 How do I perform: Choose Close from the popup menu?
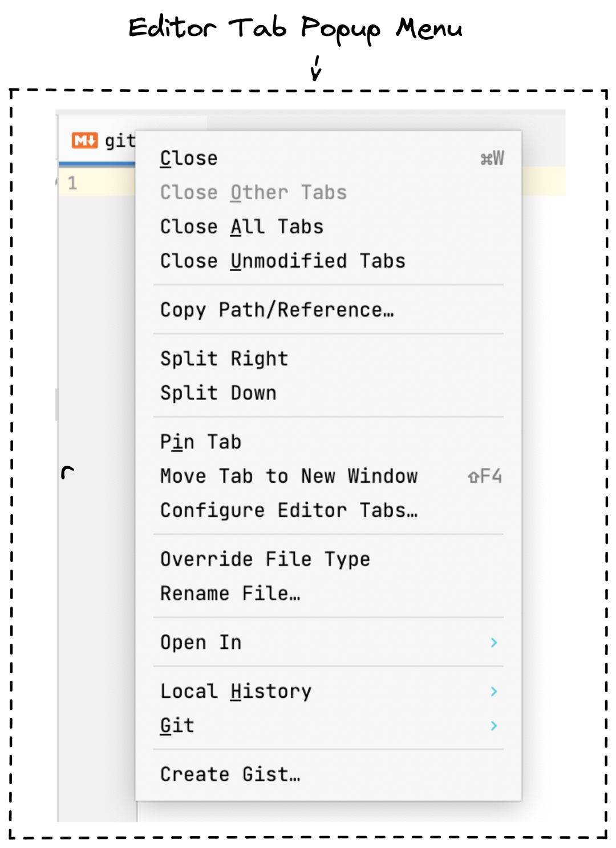click(x=188, y=158)
